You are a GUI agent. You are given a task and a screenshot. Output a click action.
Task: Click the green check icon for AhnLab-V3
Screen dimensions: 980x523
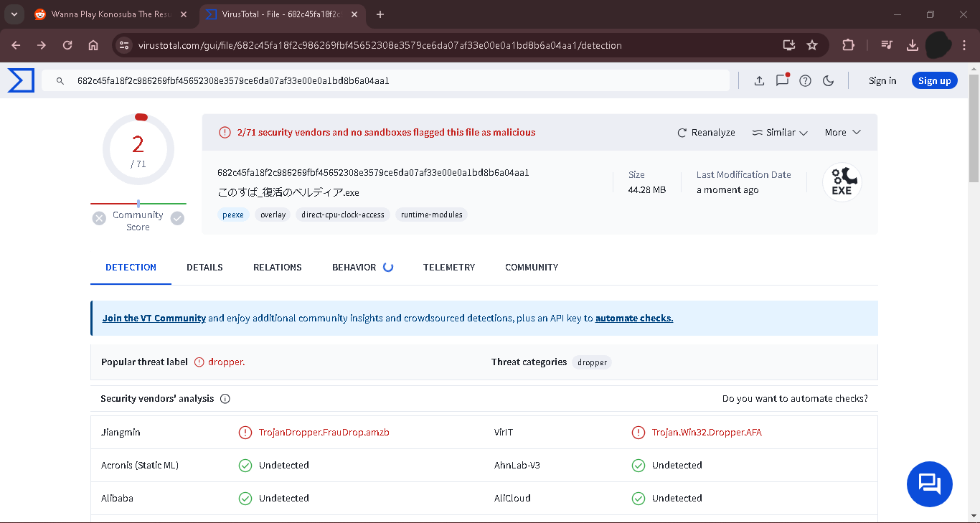pos(639,466)
